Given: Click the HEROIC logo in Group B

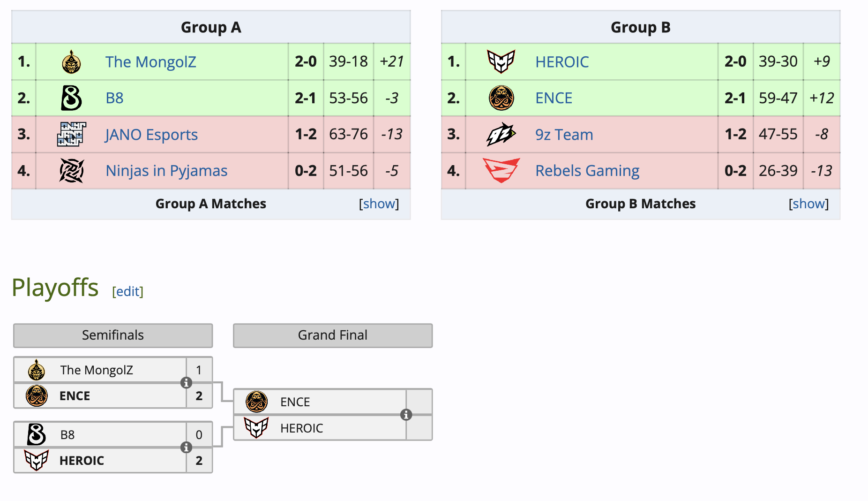Looking at the screenshot, I should click(501, 61).
